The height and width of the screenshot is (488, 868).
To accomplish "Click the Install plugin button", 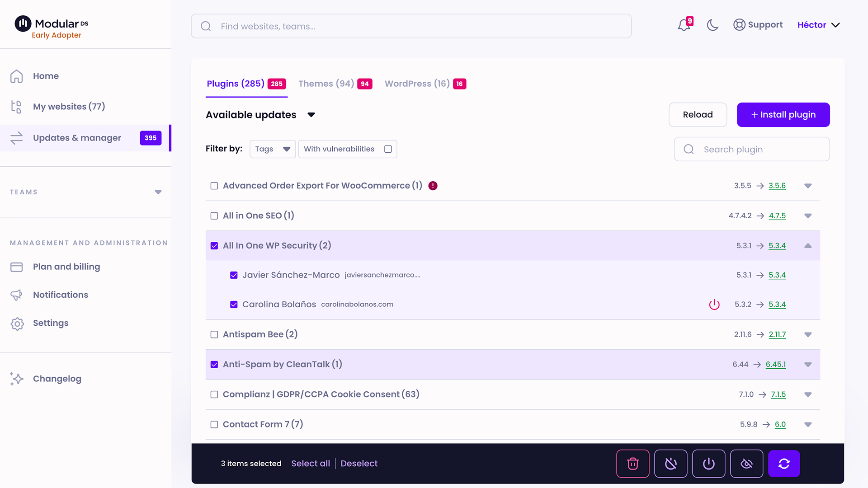I will pyautogui.click(x=783, y=114).
